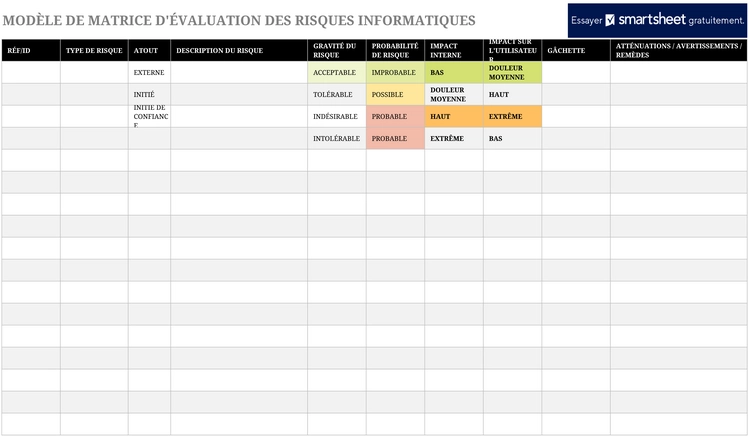Select PROBABLE cell in INDÉSIRABLE row
The width and height of the screenshot is (749, 437).
tap(395, 117)
